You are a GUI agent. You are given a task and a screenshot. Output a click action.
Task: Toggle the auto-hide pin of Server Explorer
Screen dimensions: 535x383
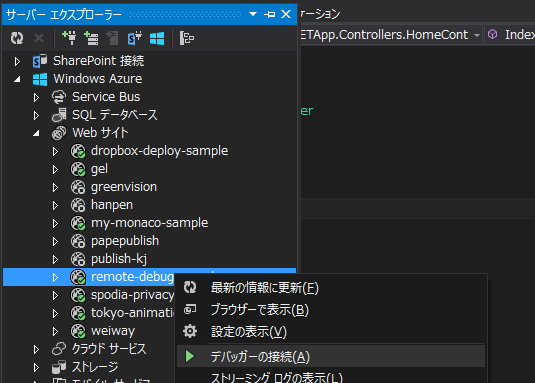click(x=270, y=14)
